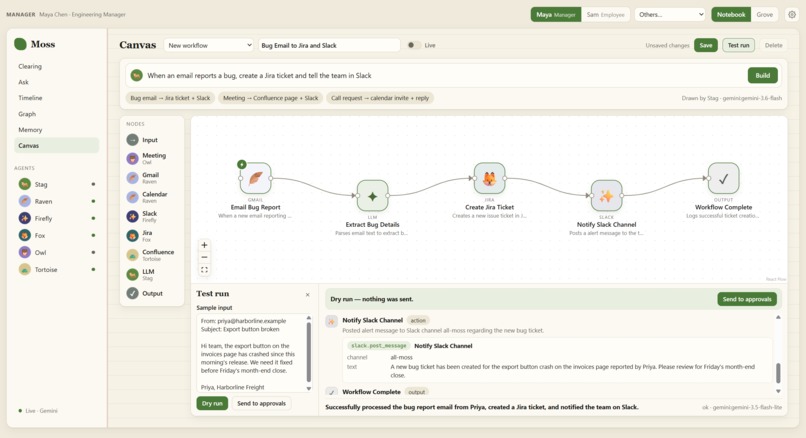The height and width of the screenshot is (438, 806).
Task: Open Memory in sidebar
Action: point(57,130)
